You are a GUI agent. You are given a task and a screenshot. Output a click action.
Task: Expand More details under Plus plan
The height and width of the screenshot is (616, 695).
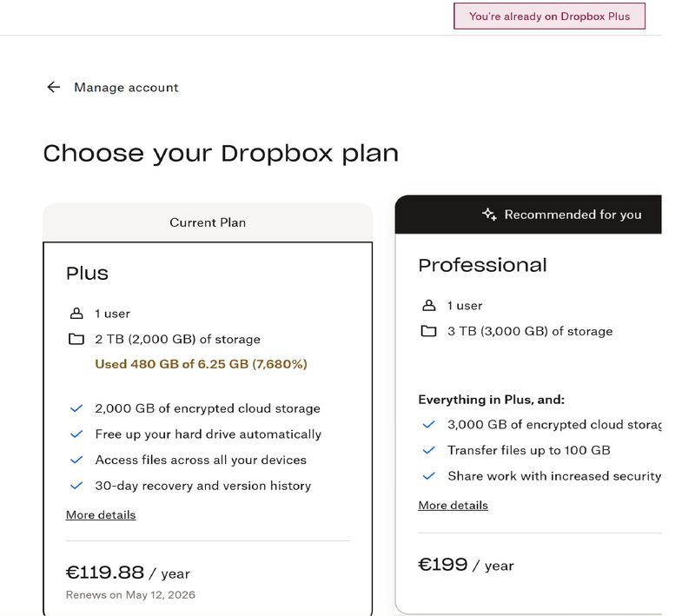pyautogui.click(x=101, y=515)
